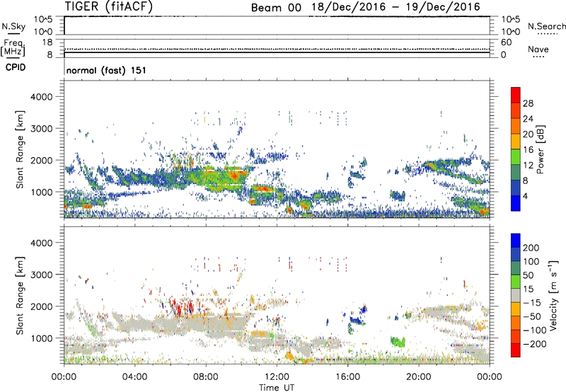Screen dimensions: 566x392
Task: Click the red high-power core near 09:30 UT
Action: 235,175
